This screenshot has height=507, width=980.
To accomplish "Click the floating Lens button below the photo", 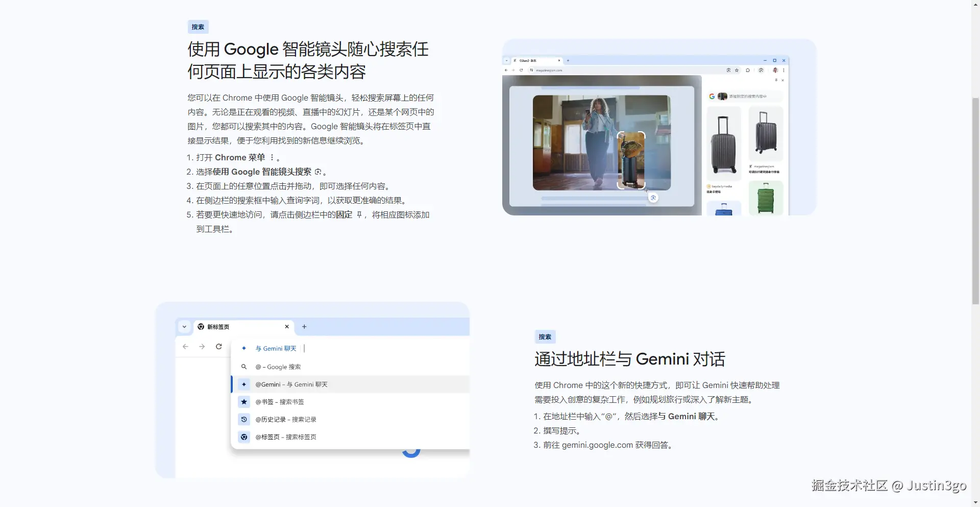I will (x=653, y=198).
